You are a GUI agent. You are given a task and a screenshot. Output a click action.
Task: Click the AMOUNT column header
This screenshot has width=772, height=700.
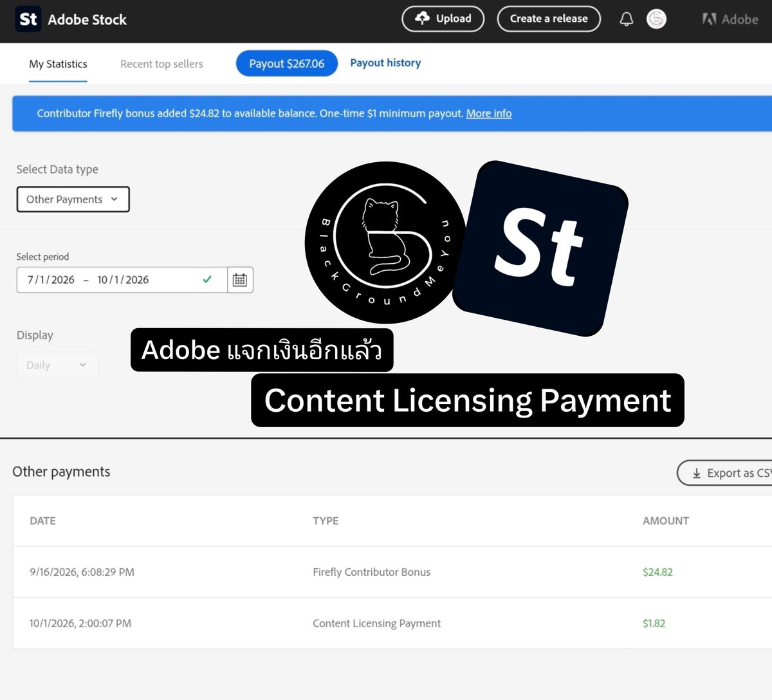click(x=666, y=520)
